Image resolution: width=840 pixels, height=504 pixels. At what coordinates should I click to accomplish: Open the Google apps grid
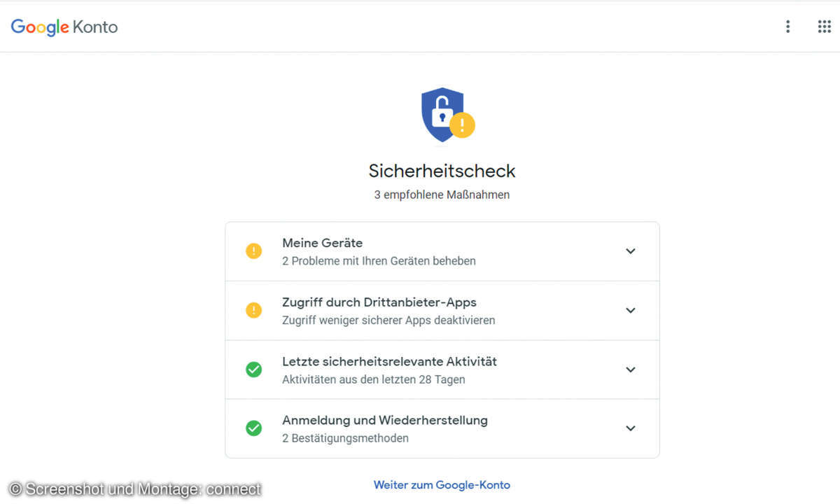tap(824, 27)
